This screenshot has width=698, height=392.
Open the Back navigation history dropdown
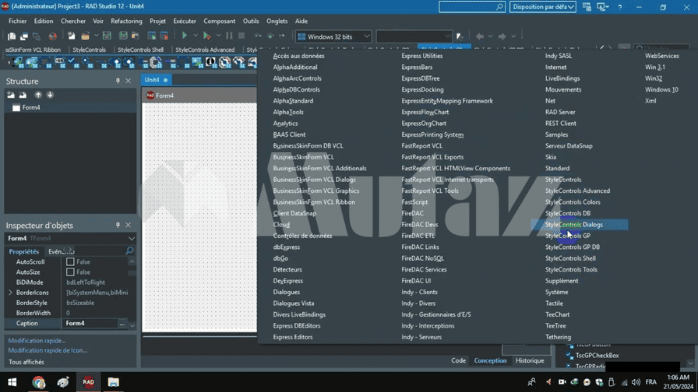click(x=490, y=36)
